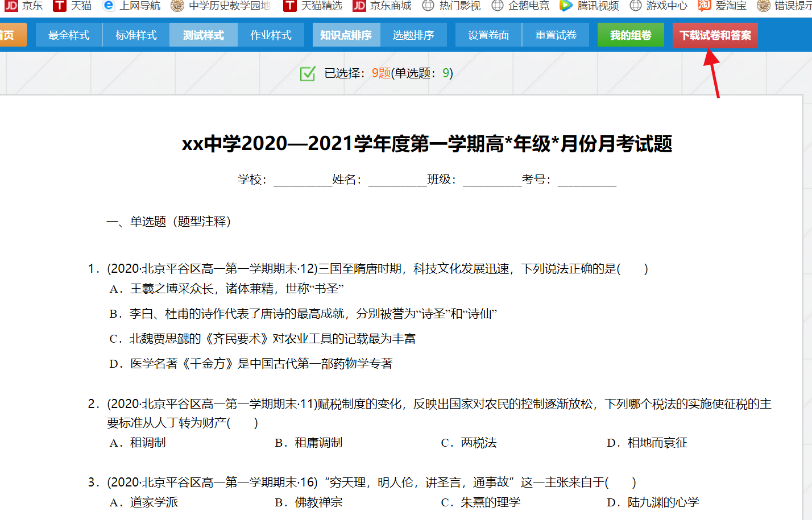Click the 腾讯视频 play icon
Viewport: 812px width, 520px height.
pyautogui.click(x=566, y=6)
